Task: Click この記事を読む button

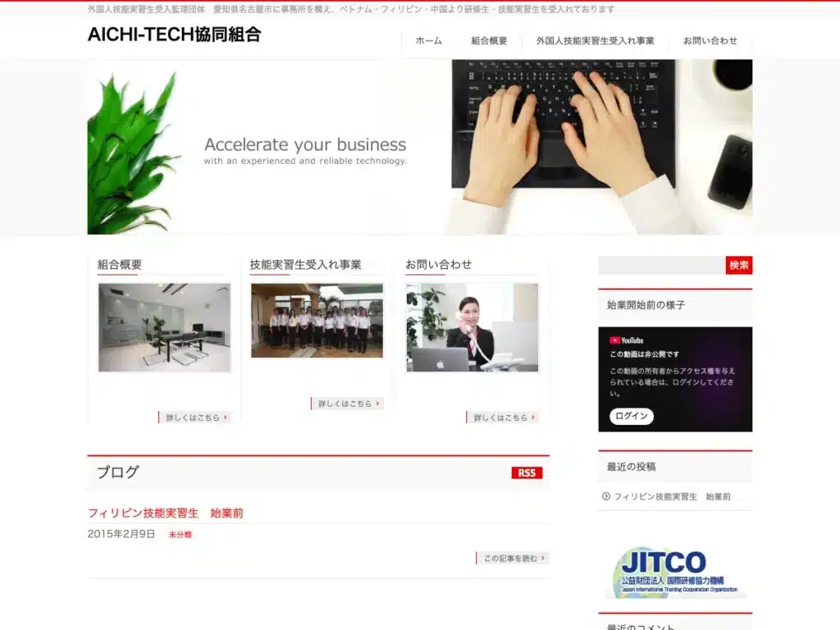Action: tap(513, 558)
